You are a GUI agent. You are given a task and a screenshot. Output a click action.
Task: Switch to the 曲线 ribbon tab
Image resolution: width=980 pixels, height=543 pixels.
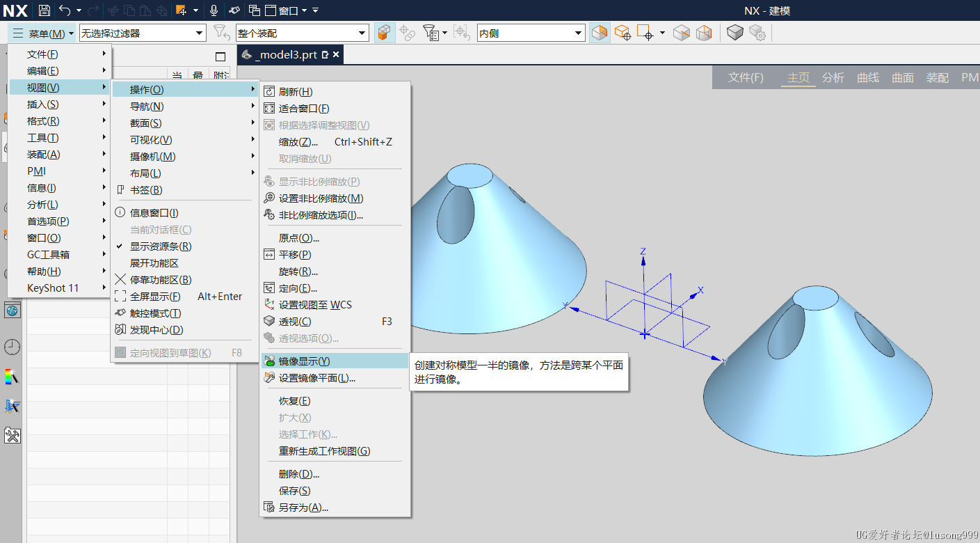(x=868, y=78)
